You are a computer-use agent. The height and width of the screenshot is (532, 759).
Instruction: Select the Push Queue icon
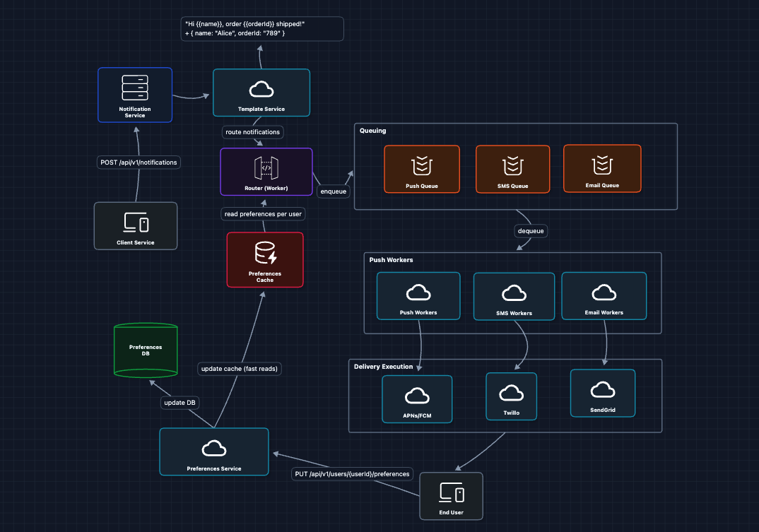pyautogui.click(x=422, y=165)
